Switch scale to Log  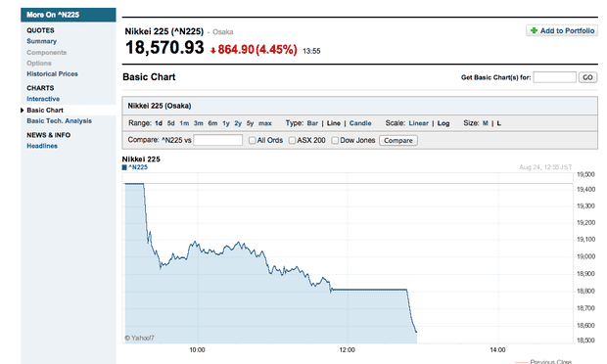pyautogui.click(x=444, y=123)
